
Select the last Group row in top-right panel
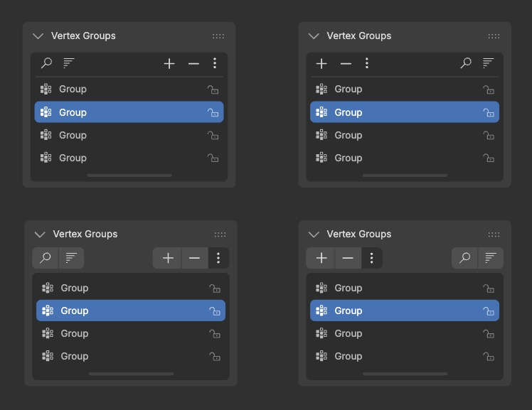(405, 158)
